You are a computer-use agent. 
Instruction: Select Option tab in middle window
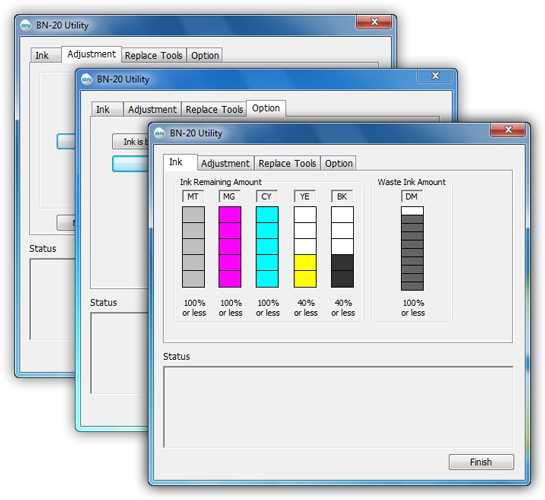point(266,108)
